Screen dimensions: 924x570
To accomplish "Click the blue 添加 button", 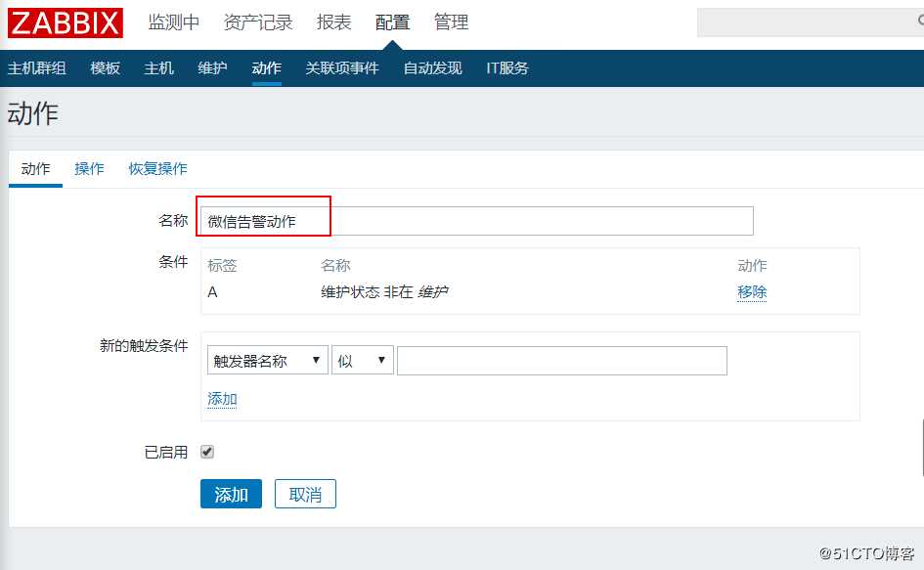I will pyautogui.click(x=231, y=494).
